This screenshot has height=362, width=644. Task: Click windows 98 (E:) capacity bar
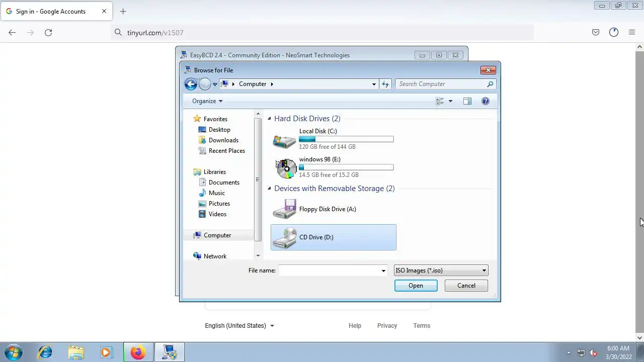[x=346, y=167]
